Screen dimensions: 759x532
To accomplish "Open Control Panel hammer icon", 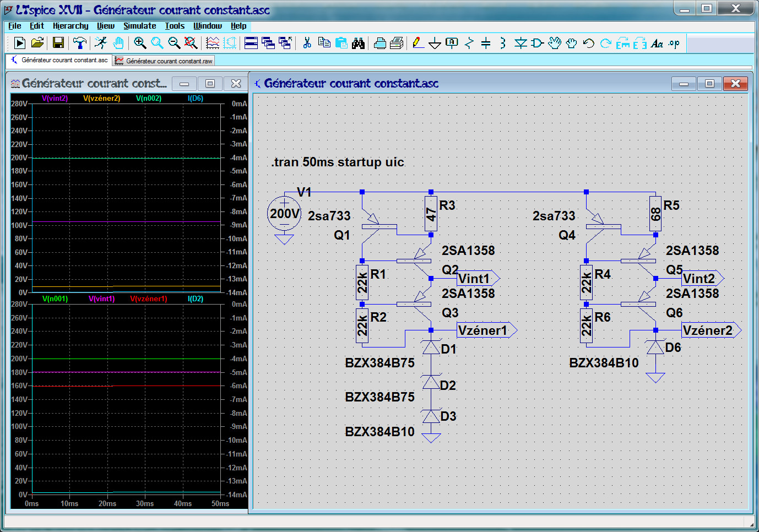I will pos(79,43).
